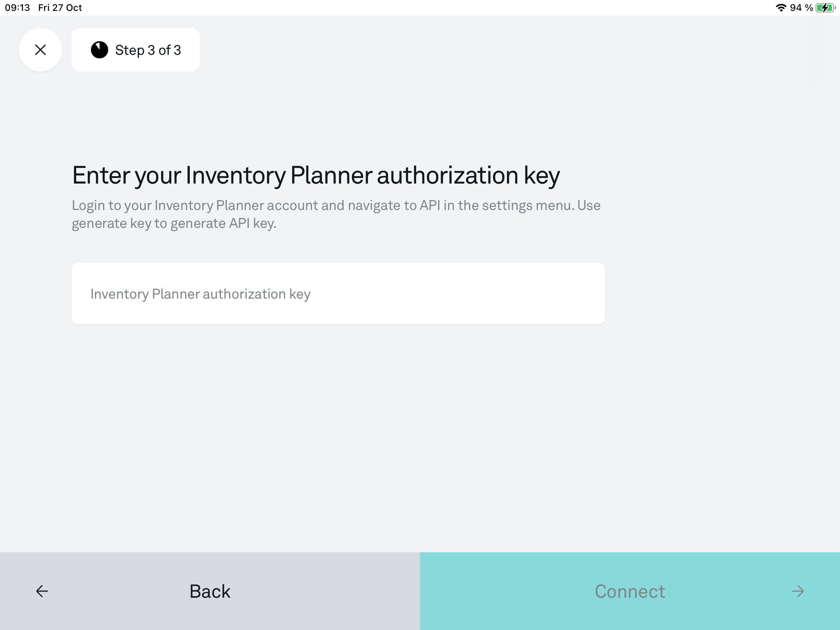Click the left arrow icon beside Back
840x630 pixels.
pyautogui.click(x=42, y=591)
